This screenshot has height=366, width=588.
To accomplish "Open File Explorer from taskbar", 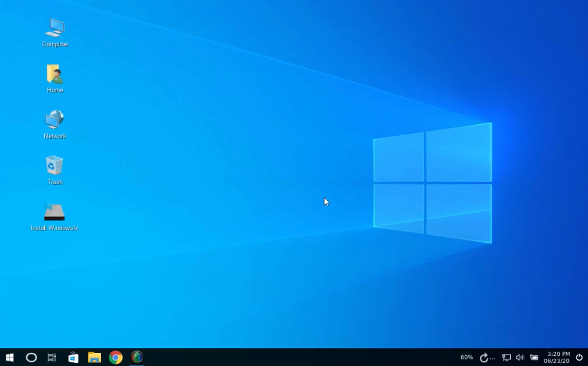I will (x=95, y=358).
